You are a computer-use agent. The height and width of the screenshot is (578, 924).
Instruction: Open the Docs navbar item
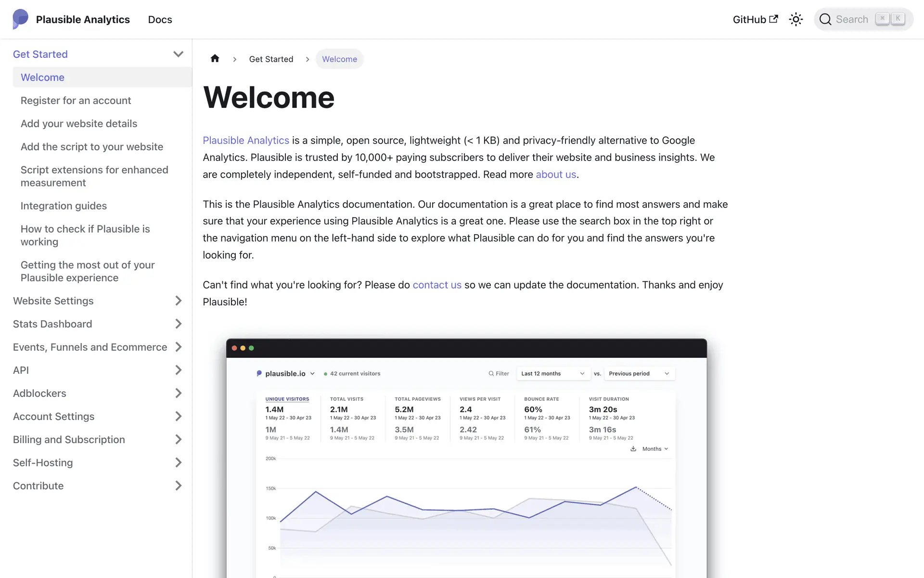coord(160,19)
